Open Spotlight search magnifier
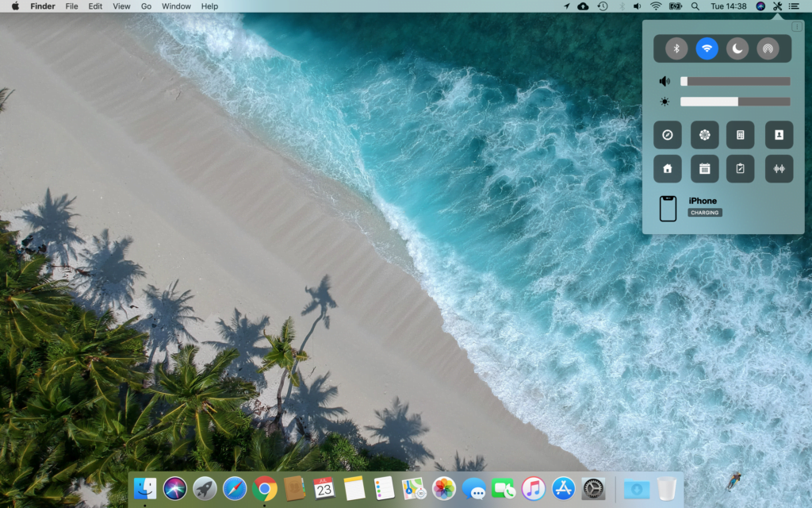The width and height of the screenshot is (812, 508). click(695, 6)
